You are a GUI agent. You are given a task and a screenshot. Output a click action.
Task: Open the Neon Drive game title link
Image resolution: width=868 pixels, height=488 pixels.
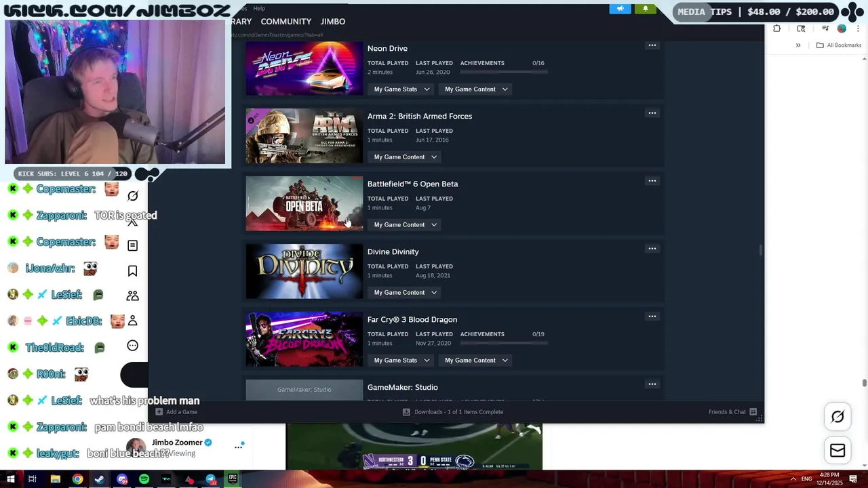point(387,48)
